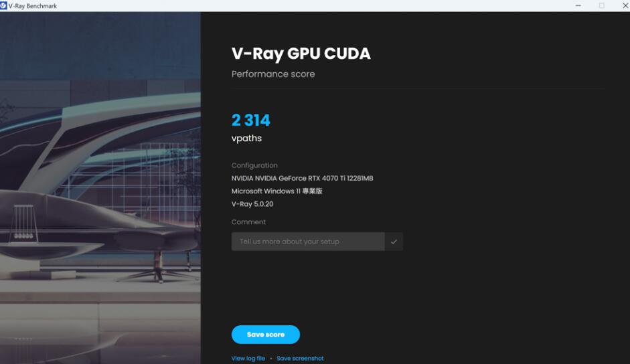The height and width of the screenshot is (364, 630).
Task: Click the V-Ray GPU CUDA heading
Action: pyautogui.click(x=301, y=54)
